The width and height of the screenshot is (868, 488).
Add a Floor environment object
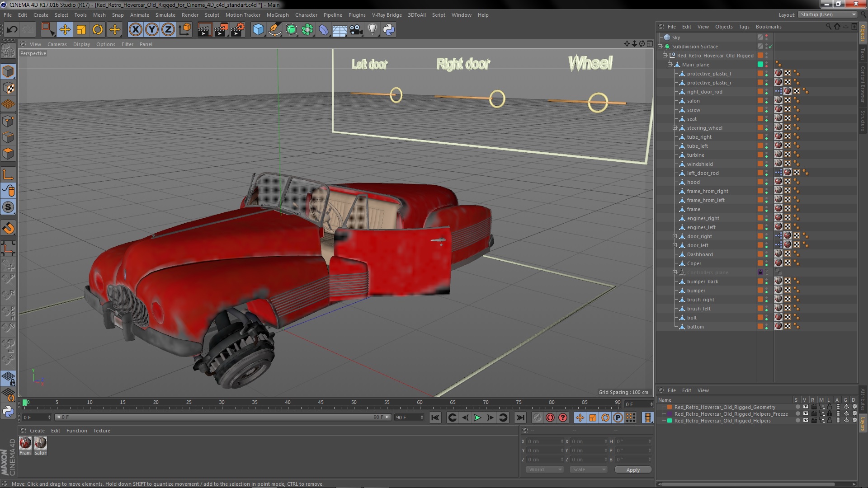click(340, 30)
